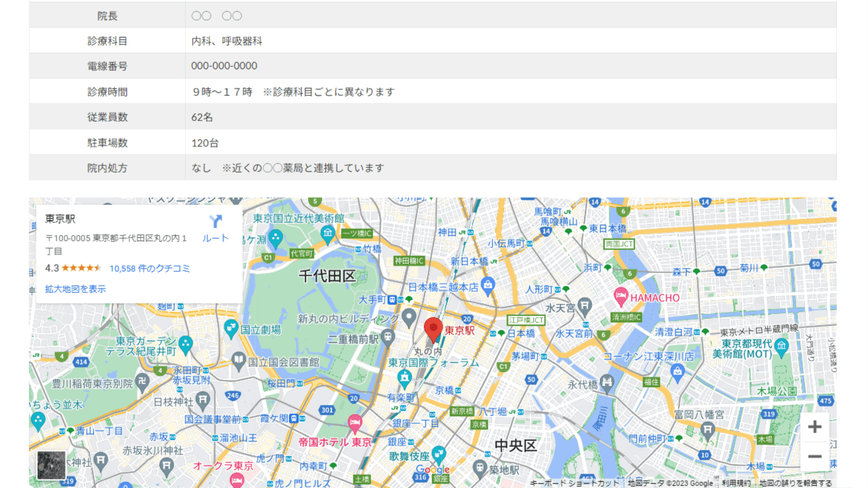
Task: Select 帝国ホテル 東京 hotel marker
Action: click(x=355, y=423)
